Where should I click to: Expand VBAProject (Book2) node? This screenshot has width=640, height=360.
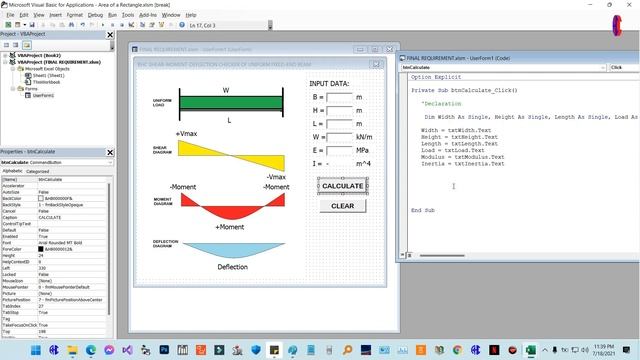click(x=5, y=56)
